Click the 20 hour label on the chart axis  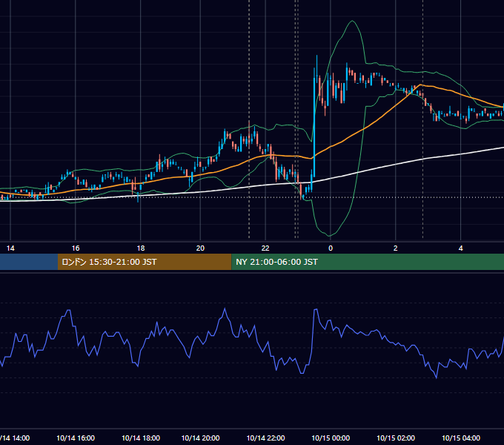tap(200, 248)
